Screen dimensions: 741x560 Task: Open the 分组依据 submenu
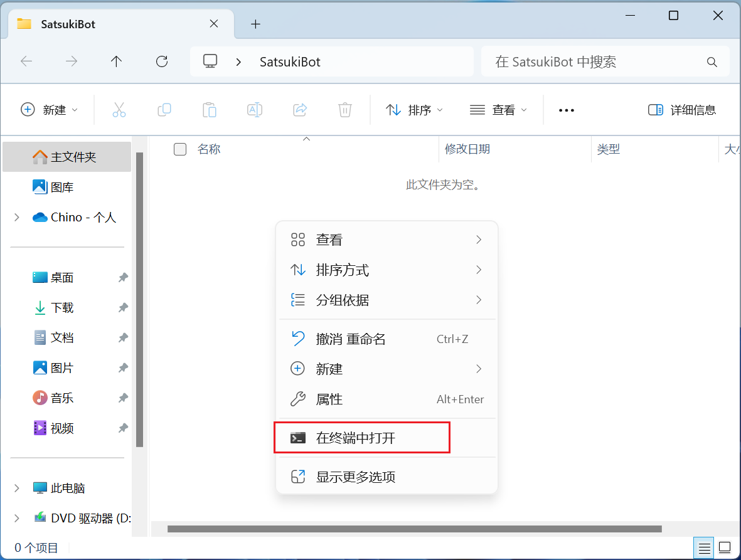[x=386, y=300]
